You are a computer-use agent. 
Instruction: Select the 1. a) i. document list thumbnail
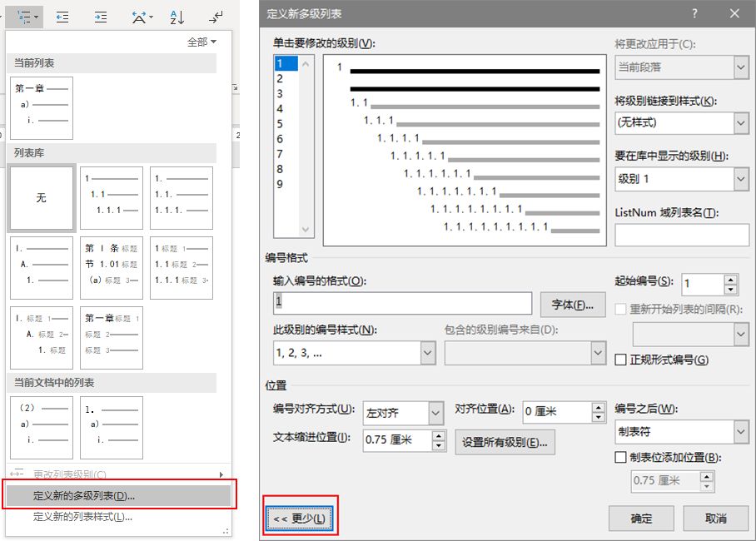point(112,428)
